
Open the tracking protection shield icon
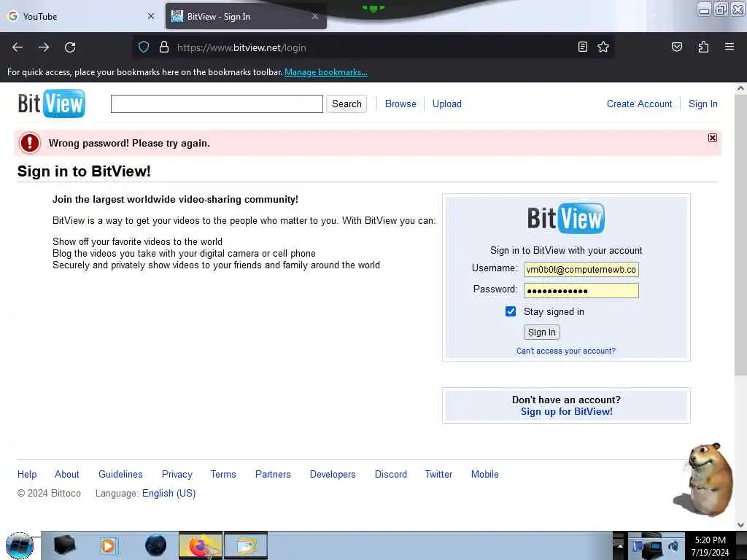pos(144,47)
